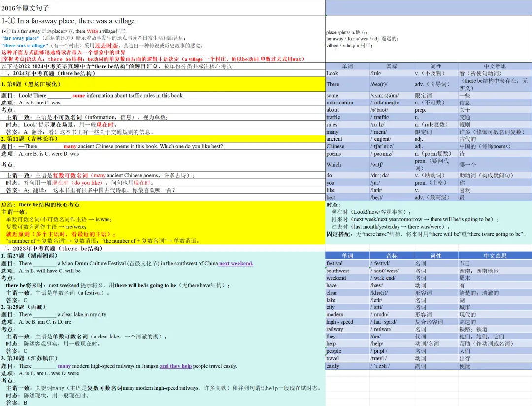Select the note 'village /ˈvɪlɪdʒ/ n.村庄;'
The height and width of the screenshot is (406, 532).
(x=349, y=45)
